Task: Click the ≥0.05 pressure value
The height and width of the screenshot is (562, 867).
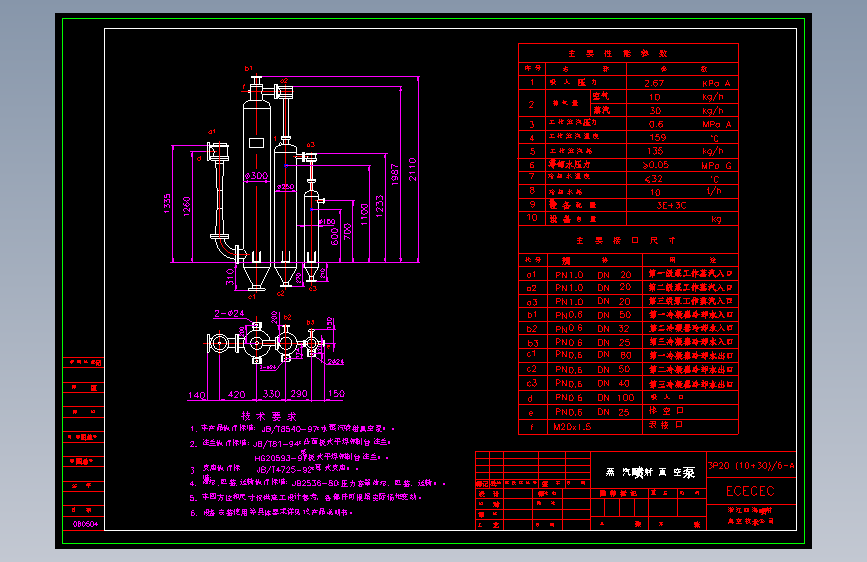Action: 656,165
